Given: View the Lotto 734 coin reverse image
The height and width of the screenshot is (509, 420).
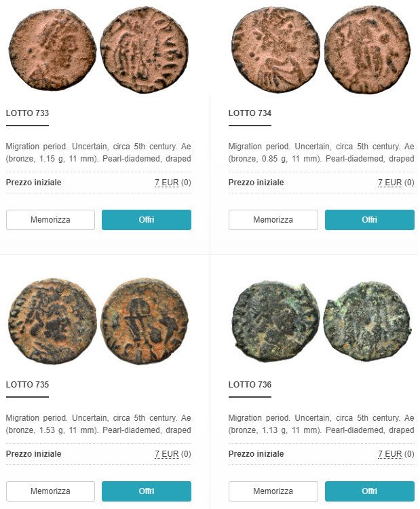Looking at the screenshot, I should click(368, 50).
